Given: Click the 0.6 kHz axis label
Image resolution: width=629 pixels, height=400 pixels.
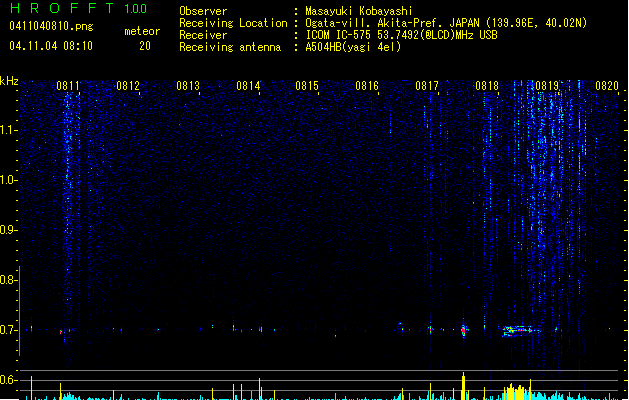Looking at the screenshot, I should (8, 380).
